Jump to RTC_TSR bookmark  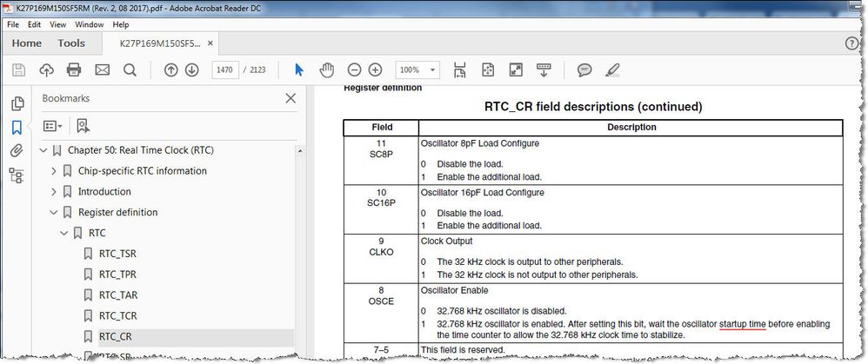pyautogui.click(x=117, y=254)
